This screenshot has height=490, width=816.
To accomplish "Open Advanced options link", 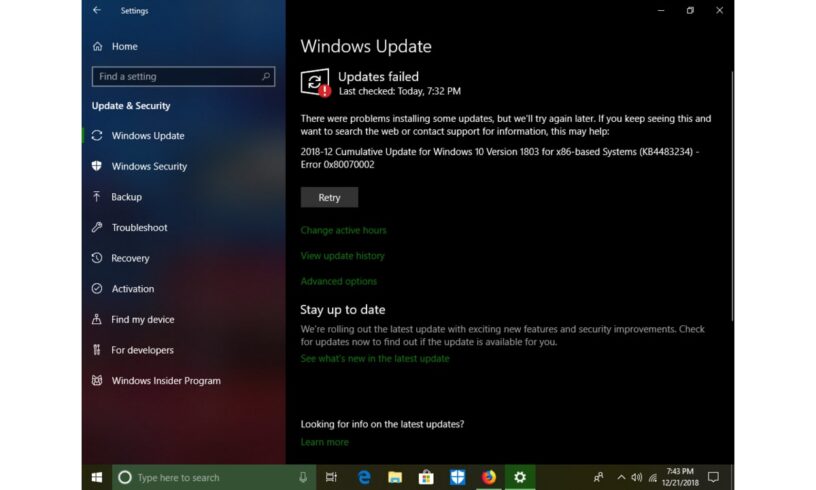I will 339,281.
